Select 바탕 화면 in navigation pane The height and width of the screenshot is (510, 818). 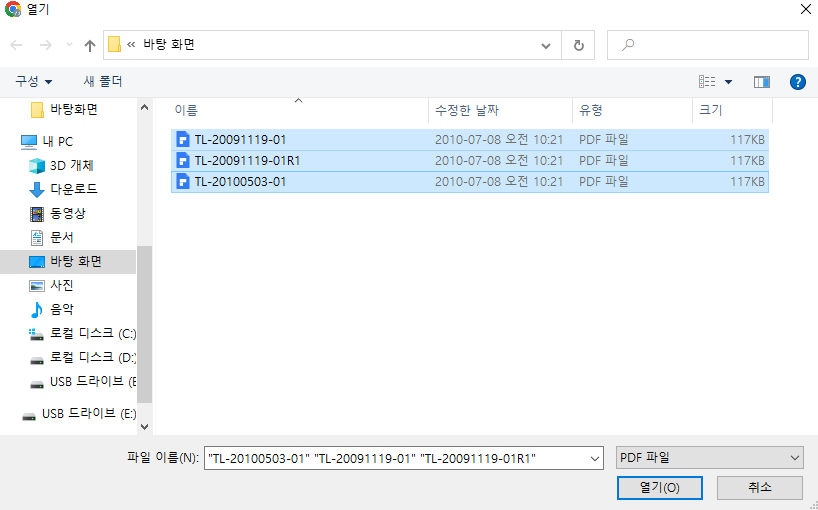68,261
